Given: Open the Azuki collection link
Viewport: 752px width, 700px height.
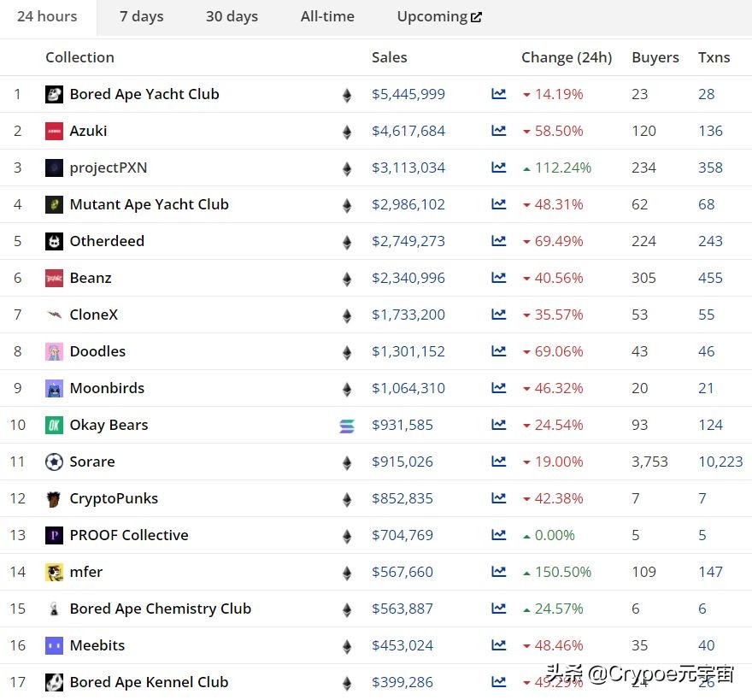Looking at the screenshot, I should [88, 131].
